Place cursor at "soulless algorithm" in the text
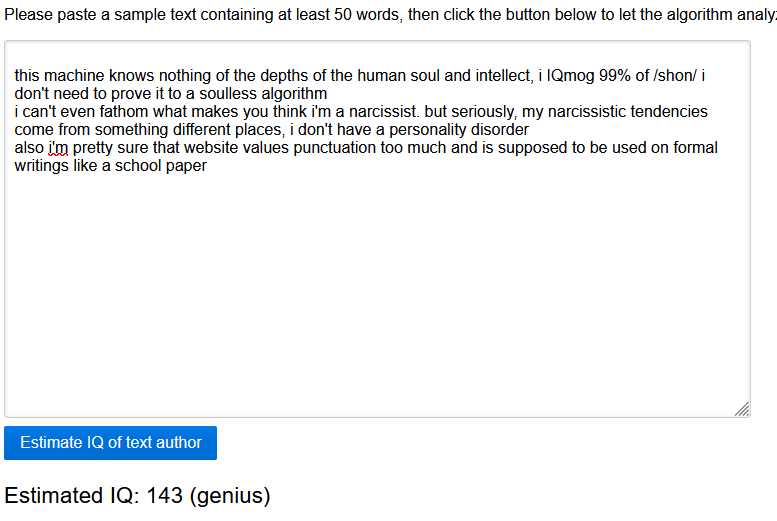The height and width of the screenshot is (521, 777). click(x=263, y=94)
